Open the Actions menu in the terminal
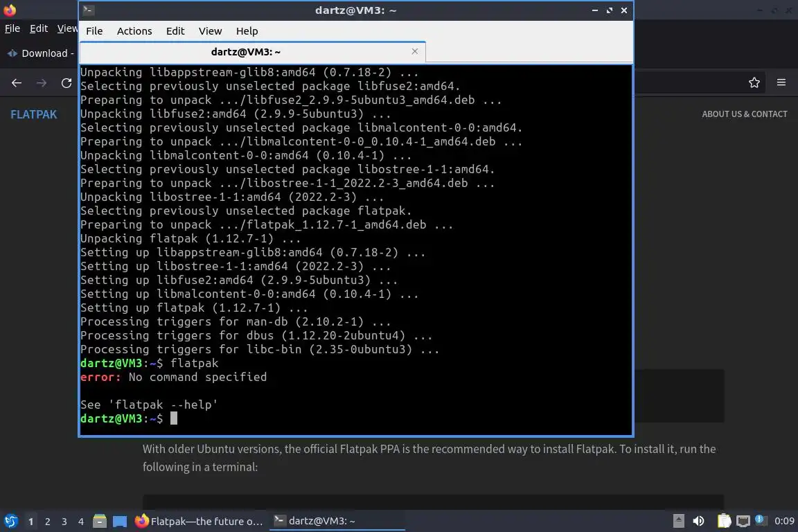798x532 pixels. pyautogui.click(x=134, y=31)
